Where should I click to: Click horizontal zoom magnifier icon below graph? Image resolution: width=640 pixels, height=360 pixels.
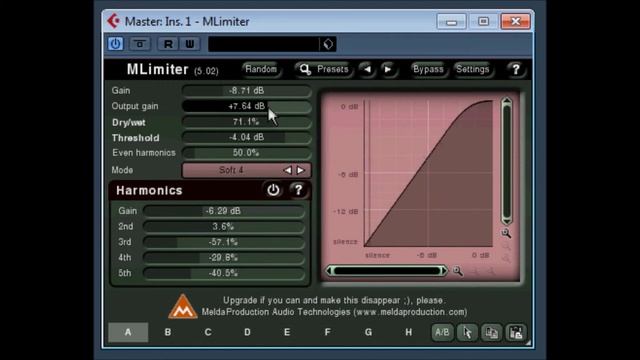pyautogui.click(x=458, y=271)
